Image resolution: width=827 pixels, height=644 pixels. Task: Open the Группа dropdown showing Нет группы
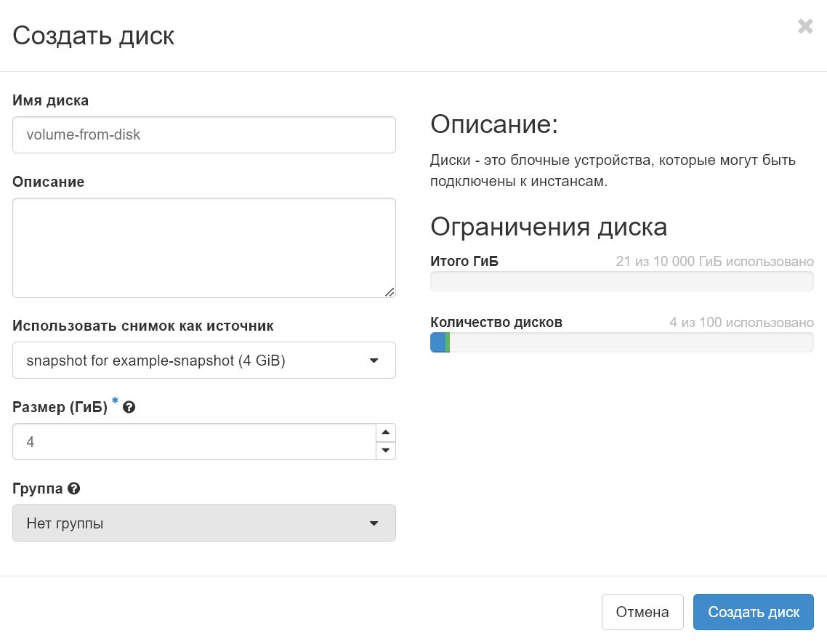tap(203, 523)
